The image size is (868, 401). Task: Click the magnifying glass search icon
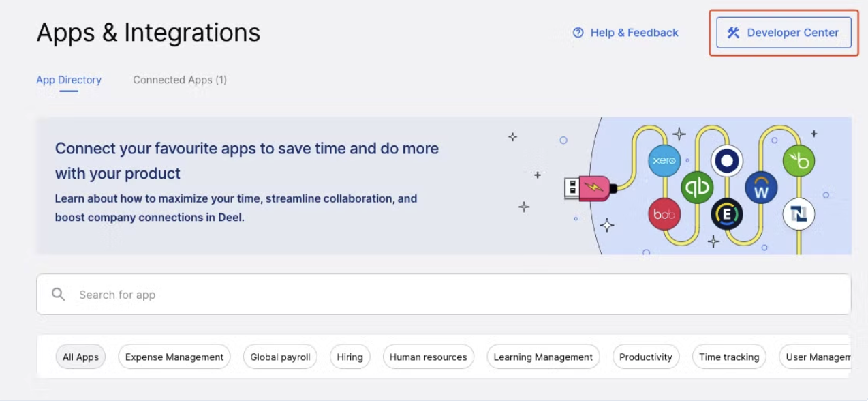point(59,295)
